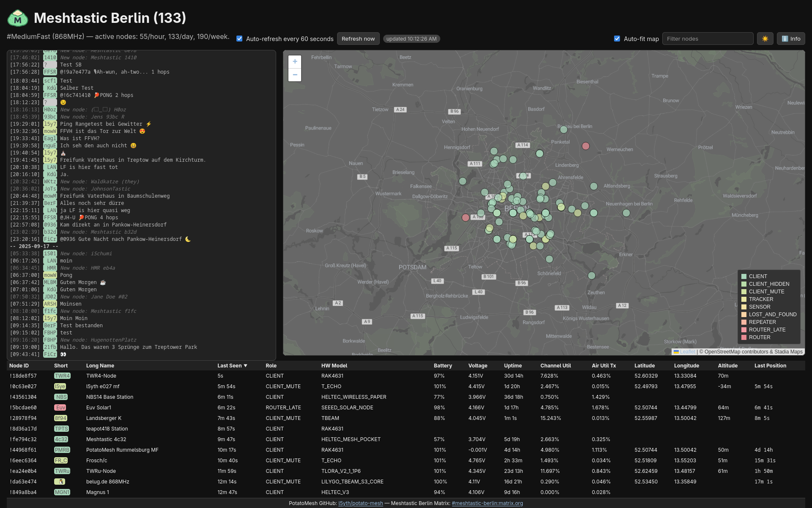The width and height of the screenshot is (812, 508).
Task: Zoom in on the map
Action: pyautogui.click(x=295, y=61)
